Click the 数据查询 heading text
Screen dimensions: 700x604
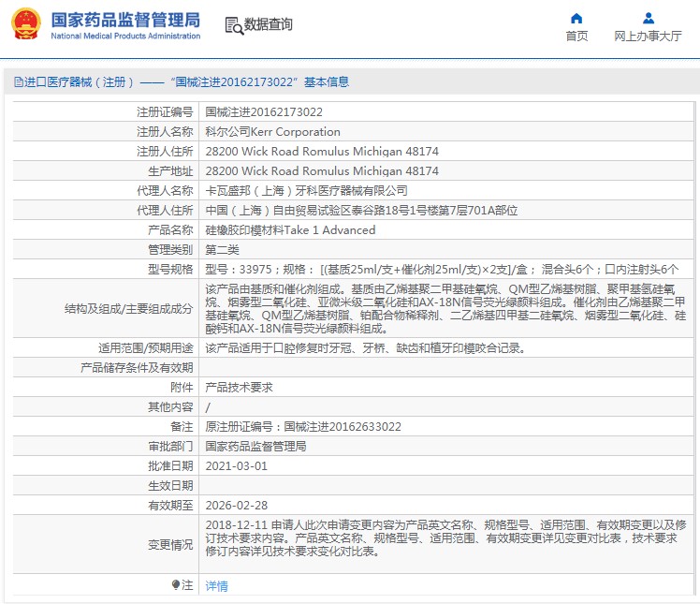click(x=269, y=24)
